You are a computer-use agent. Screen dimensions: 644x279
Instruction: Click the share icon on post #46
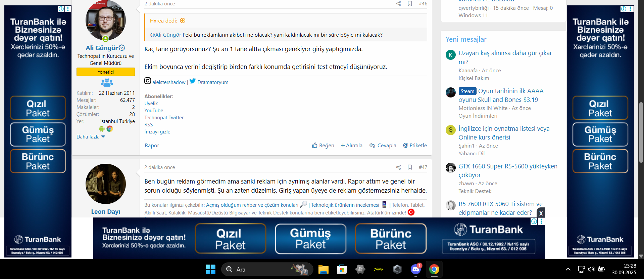[398, 4]
